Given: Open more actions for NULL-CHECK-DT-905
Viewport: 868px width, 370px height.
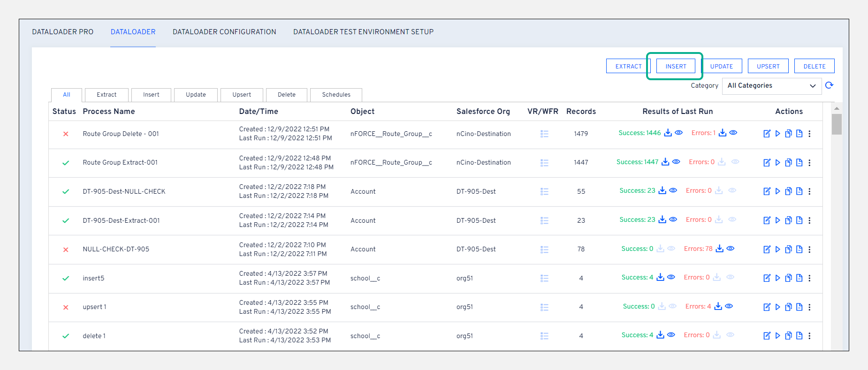Looking at the screenshot, I should (x=809, y=249).
